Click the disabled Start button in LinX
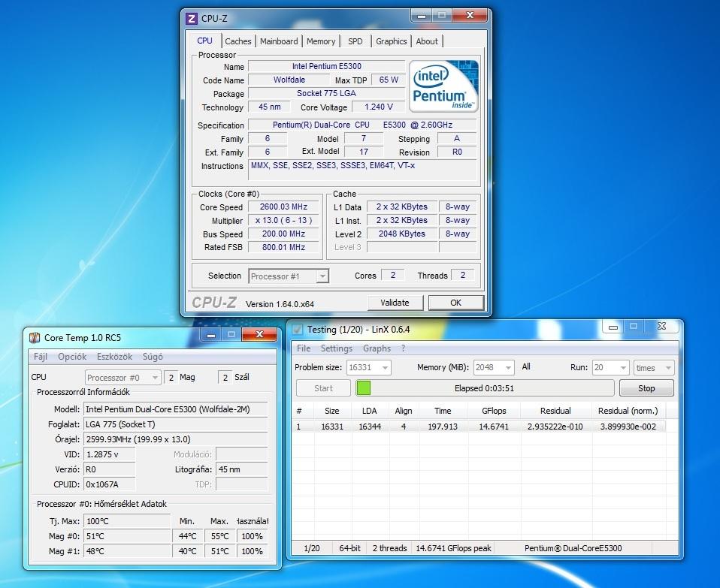 (323, 388)
